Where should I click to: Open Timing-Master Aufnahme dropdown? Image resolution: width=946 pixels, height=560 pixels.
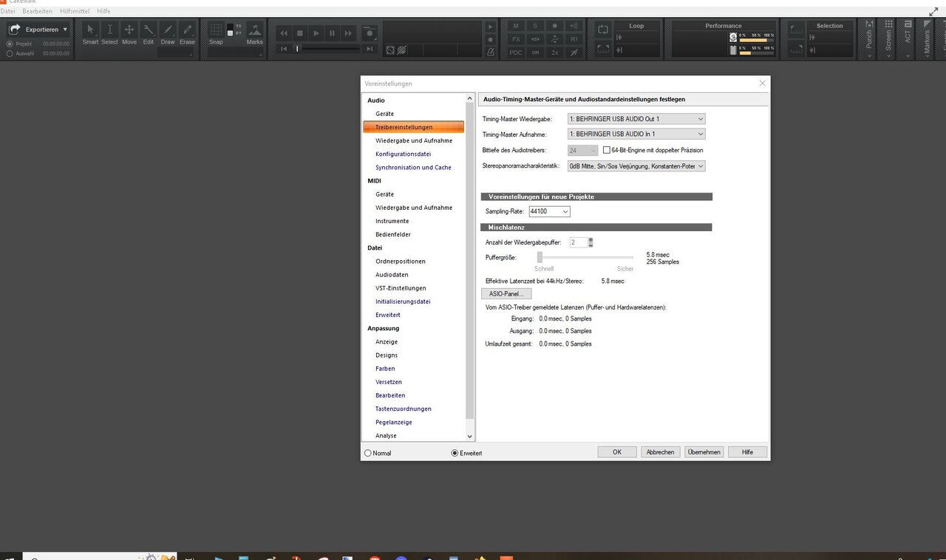tap(636, 134)
